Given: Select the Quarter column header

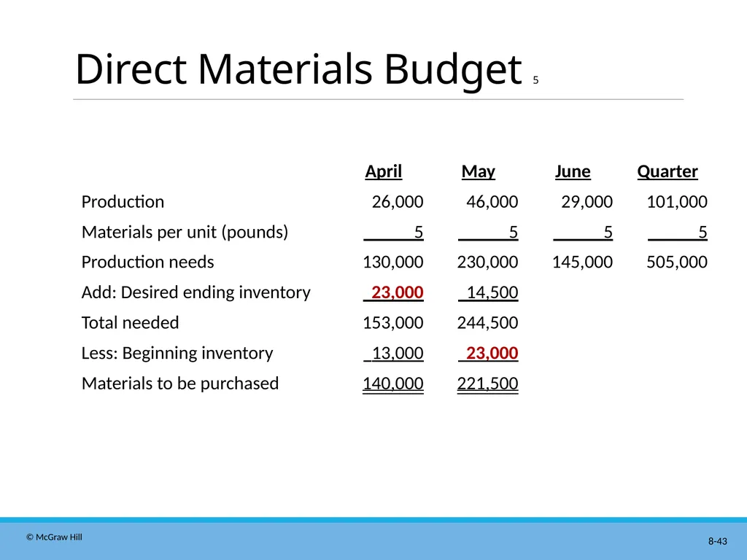Looking at the screenshot, I should (667, 171).
